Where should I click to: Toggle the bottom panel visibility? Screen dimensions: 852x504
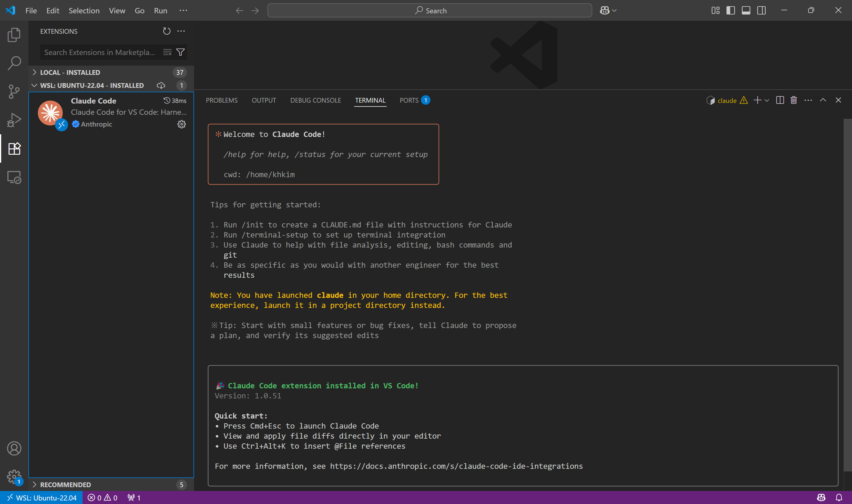click(x=745, y=10)
